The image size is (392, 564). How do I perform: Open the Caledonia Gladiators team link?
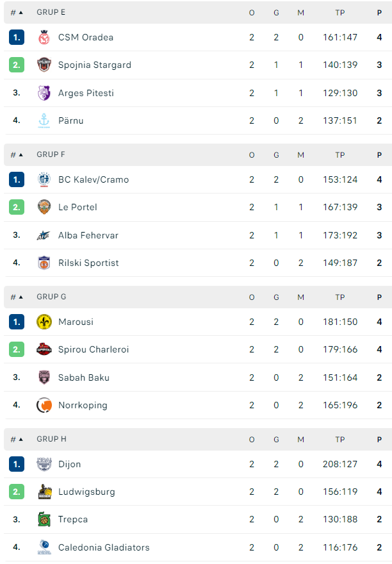tap(104, 547)
